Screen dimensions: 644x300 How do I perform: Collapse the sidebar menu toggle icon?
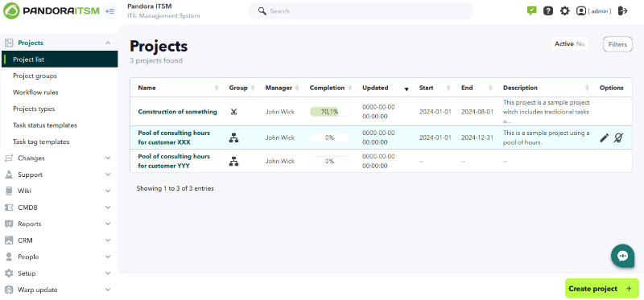(109, 11)
